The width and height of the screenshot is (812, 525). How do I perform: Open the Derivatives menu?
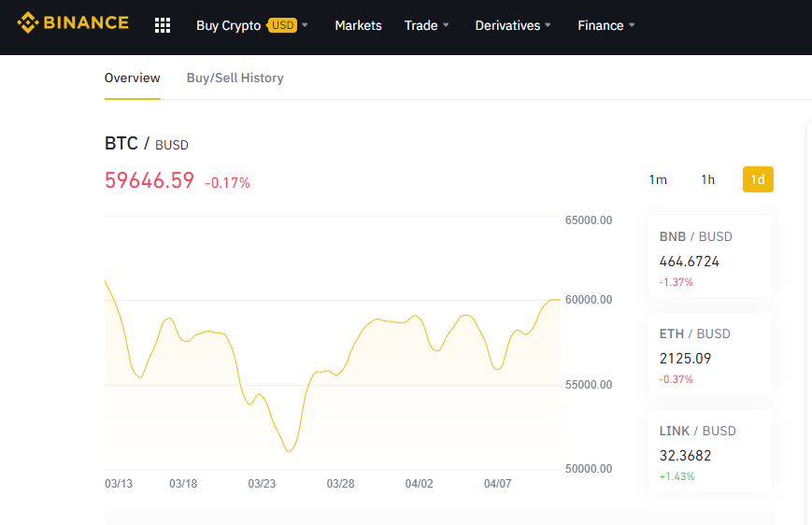[507, 25]
